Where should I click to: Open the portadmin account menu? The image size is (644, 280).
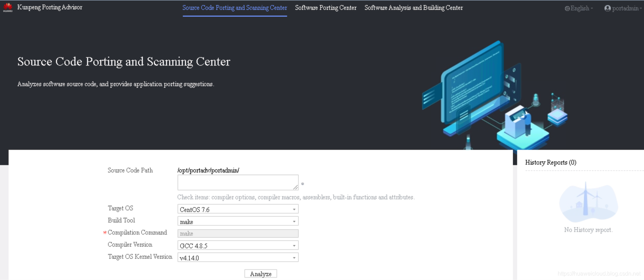[x=623, y=8]
